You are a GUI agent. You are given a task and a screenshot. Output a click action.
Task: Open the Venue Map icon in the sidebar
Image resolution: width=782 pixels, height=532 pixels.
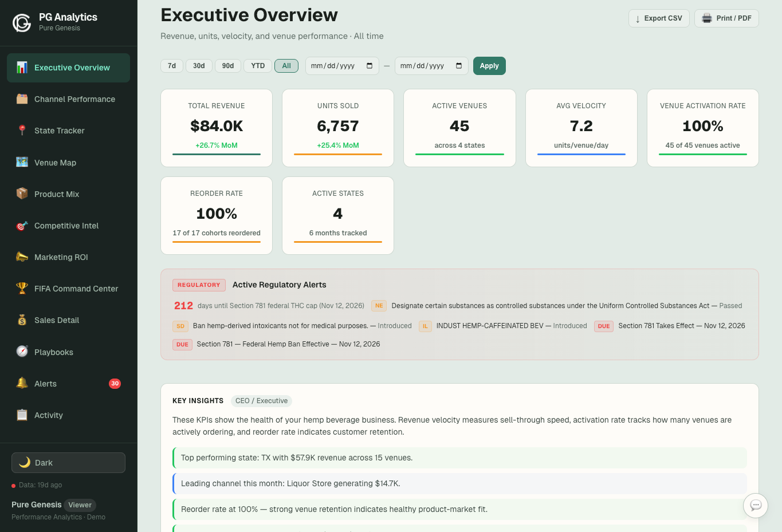click(x=21, y=162)
